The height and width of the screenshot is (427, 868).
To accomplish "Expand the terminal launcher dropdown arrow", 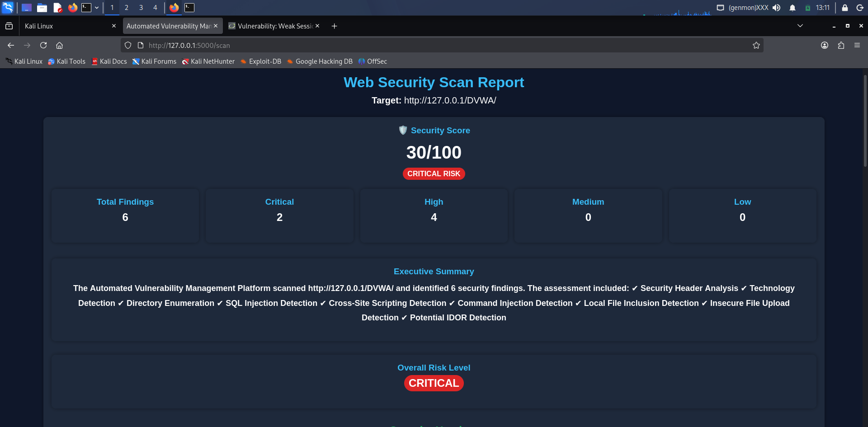I will click(x=97, y=8).
